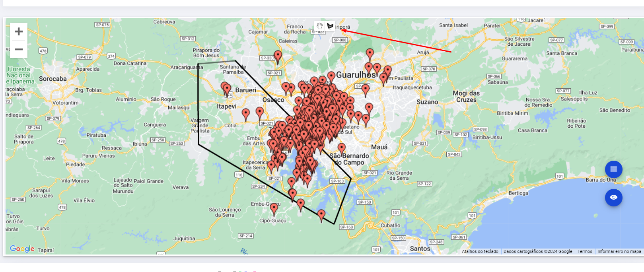Click the Itaquaquecetuba label
This screenshot has width=644, height=272.
click(412, 87)
